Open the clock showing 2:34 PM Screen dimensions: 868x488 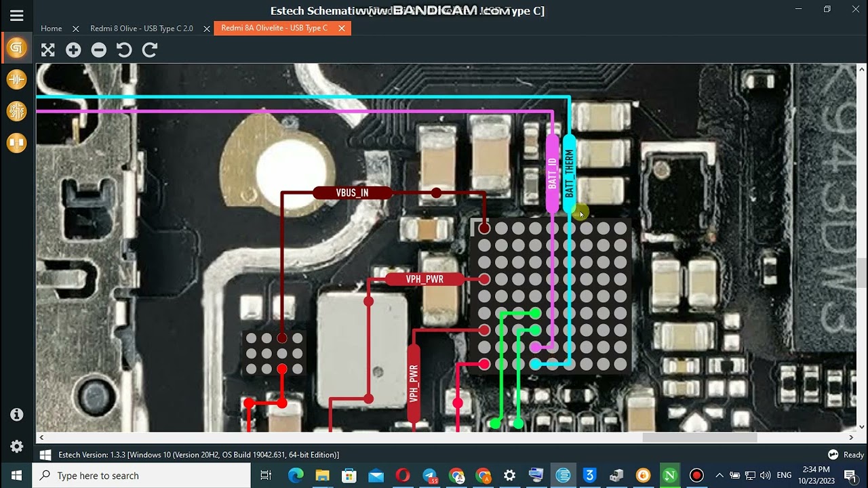point(816,475)
